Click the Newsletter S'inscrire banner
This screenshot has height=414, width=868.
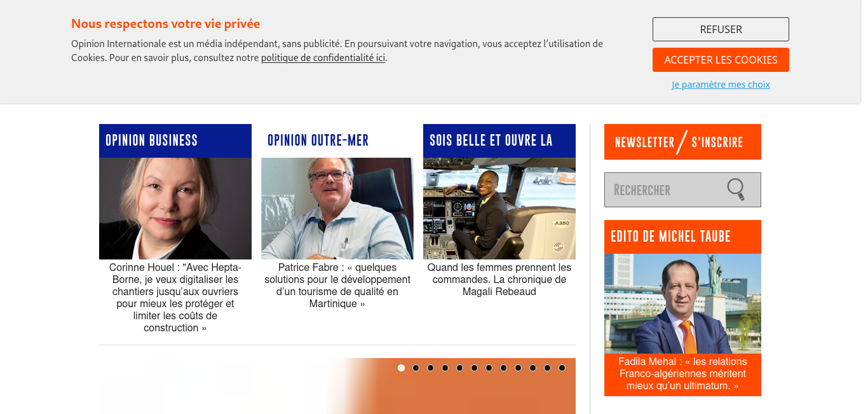coord(682,142)
